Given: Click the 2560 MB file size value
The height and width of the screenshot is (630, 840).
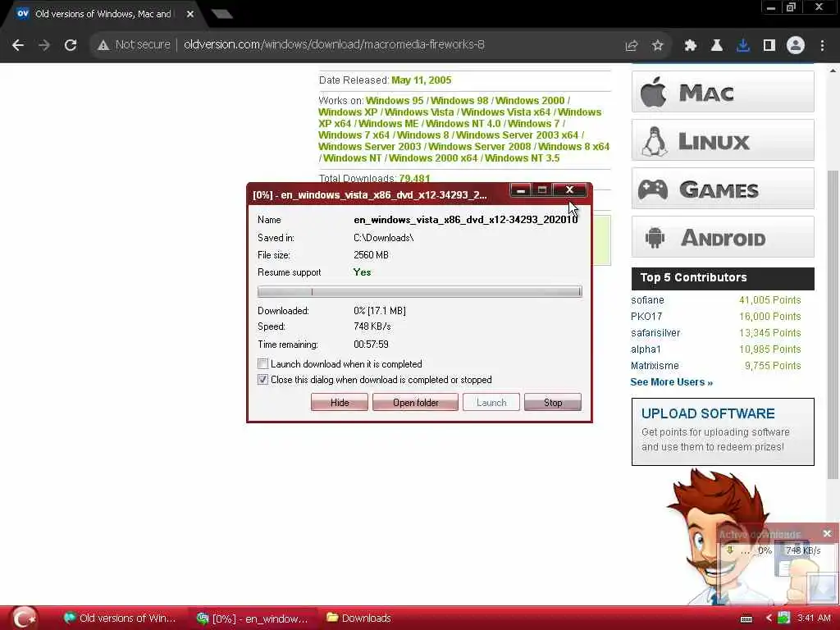Looking at the screenshot, I should (371, 255).
